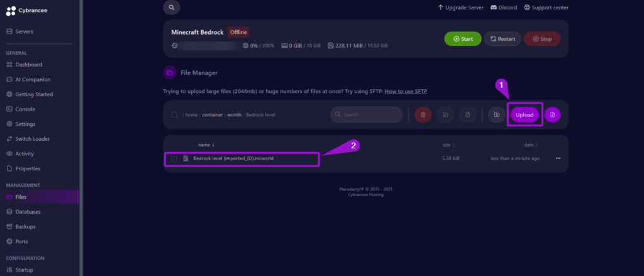Click the Upload button
This screenshot has height=276, width=644.
click(x=525, y=114)
